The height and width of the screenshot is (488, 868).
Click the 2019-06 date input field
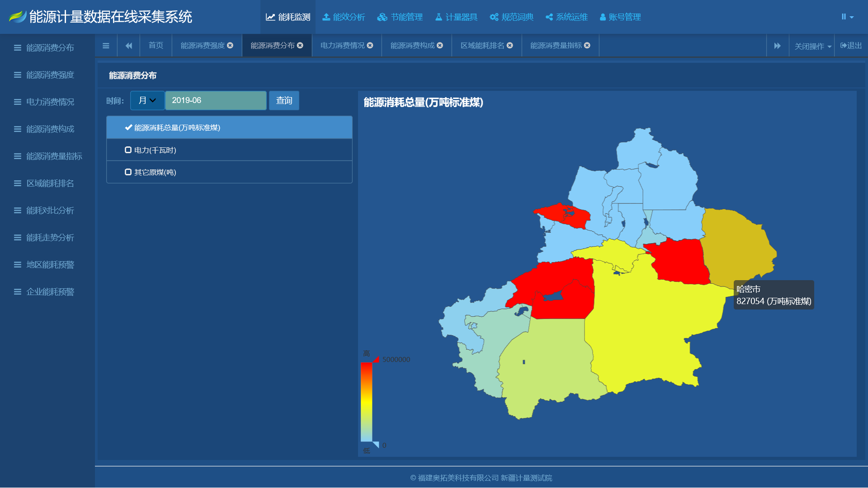(215, 100)
